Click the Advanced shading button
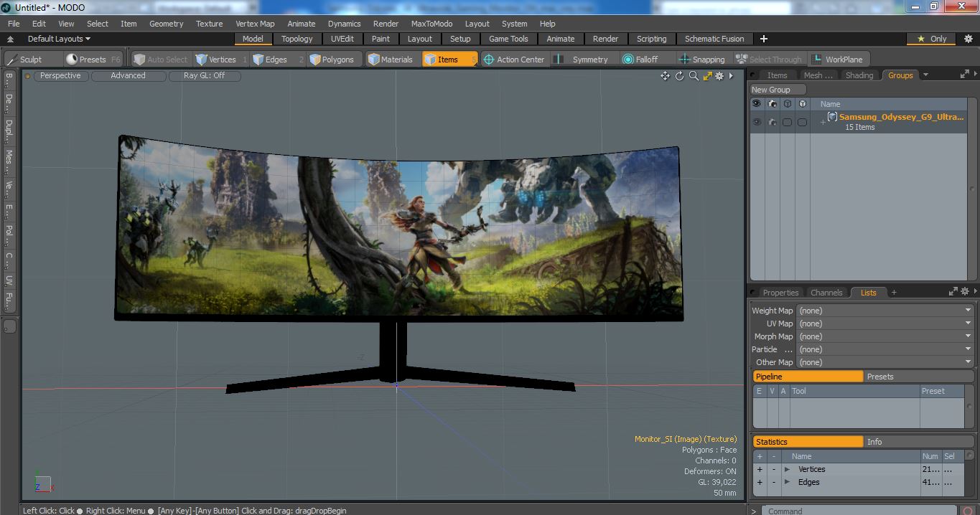Screen dimensions: 980x515 (x=128, y=75)
